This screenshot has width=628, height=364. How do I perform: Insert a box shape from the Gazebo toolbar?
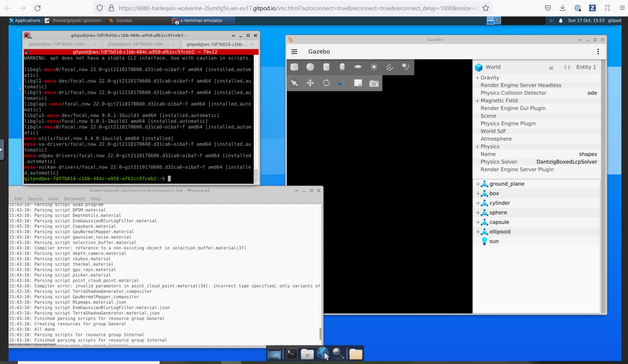[x=294, y=67]
